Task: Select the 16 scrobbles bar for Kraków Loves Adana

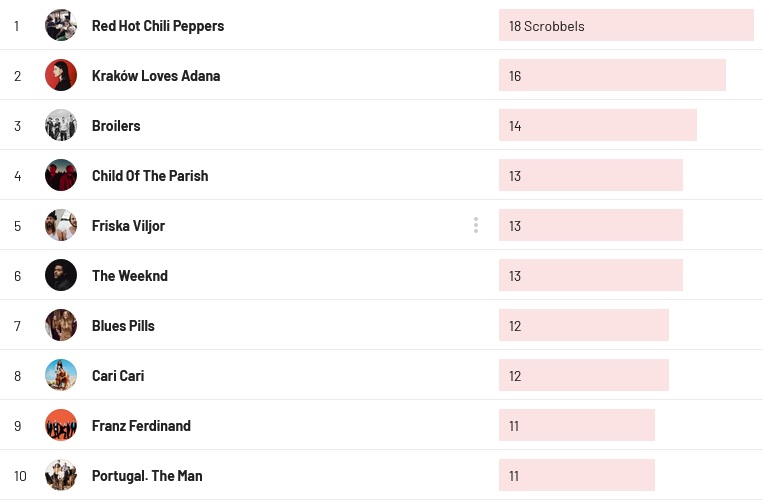Action: click(x=612, y=76)
